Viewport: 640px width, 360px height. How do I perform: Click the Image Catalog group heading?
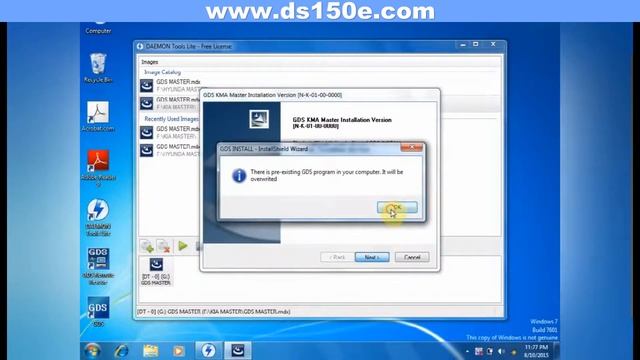click(x=162, y=72)
